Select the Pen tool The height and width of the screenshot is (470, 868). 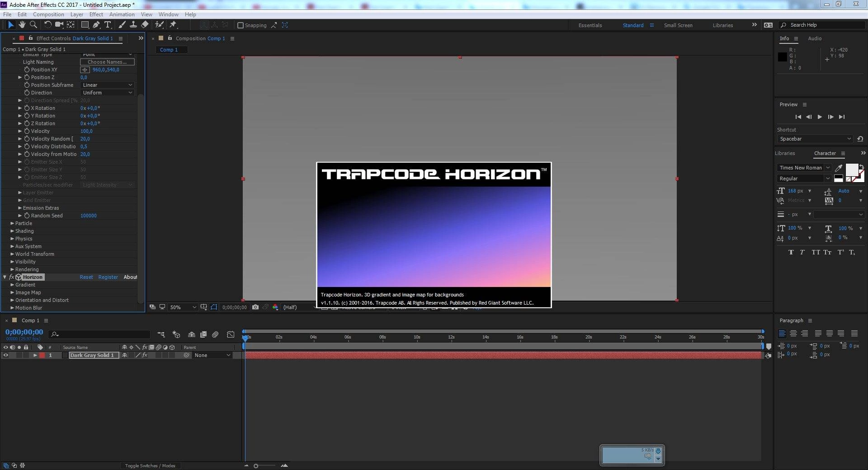click(x=96, y=25)
